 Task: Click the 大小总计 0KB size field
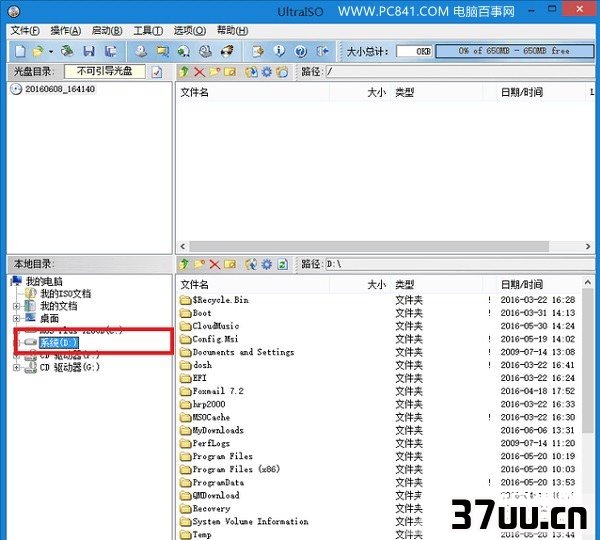pyautogui.click(x=414, y=51)
